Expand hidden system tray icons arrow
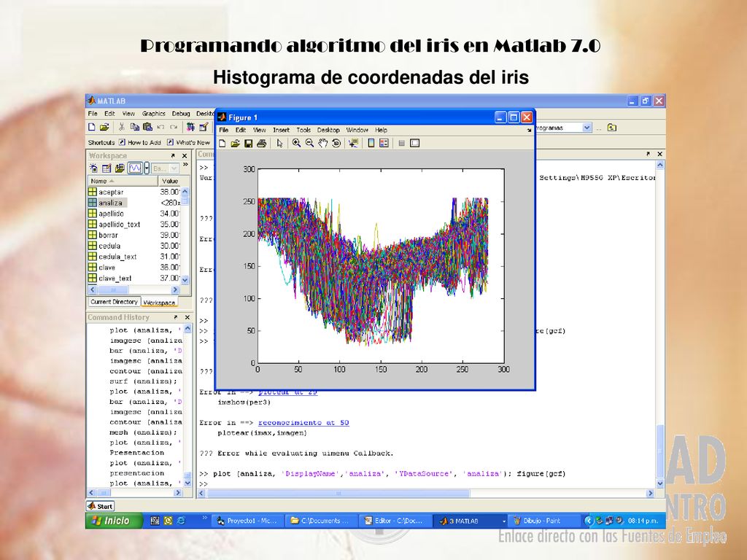Screen dimensions: 747x560 [589, 521]
